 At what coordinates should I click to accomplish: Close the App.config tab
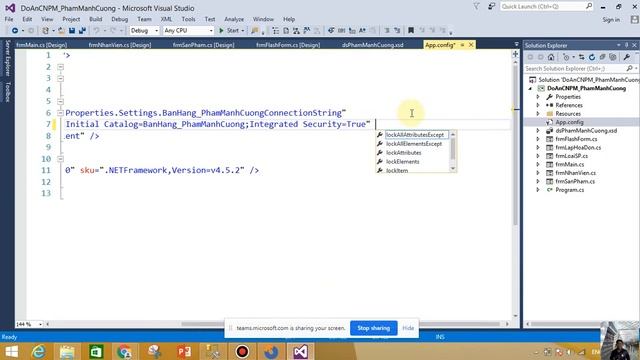pos(471,45)
